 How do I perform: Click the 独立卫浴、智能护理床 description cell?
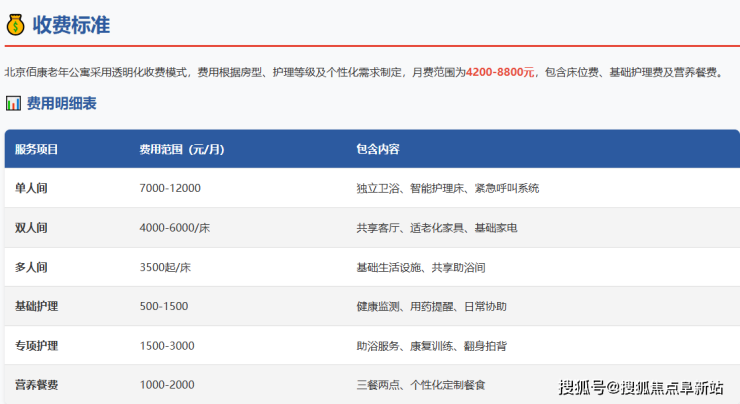tap(447, 188)
